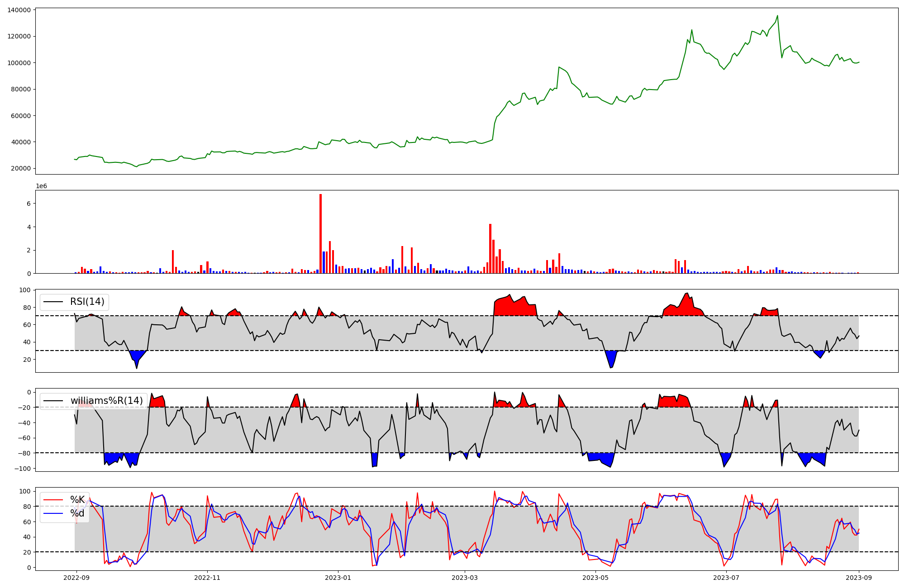This screenshot has width=905, height=588.
Task: Click the williams%R(14) legend label
Action: pyautogui.click(x=106, y=401)
